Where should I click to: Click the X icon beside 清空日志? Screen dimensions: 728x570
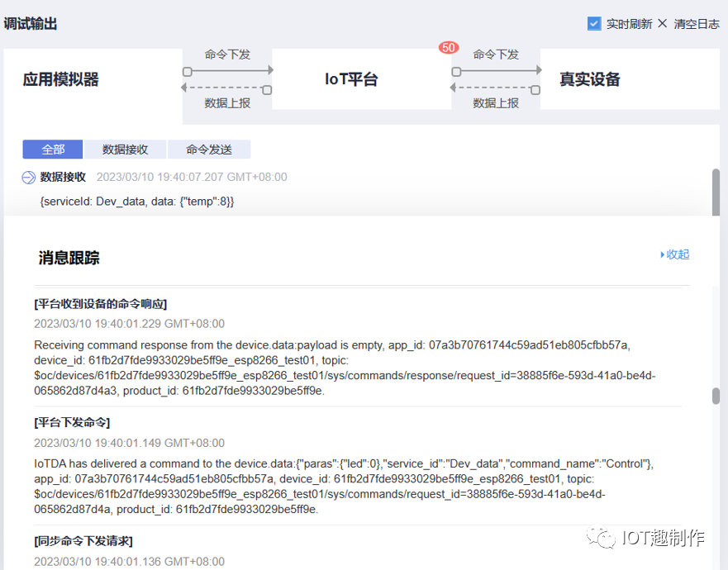click(x=662, y=23)
